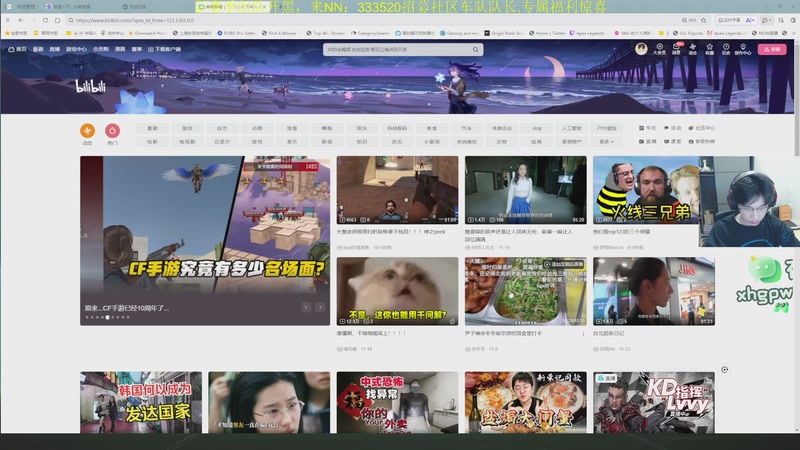Image resolution: width=800 pixels, height=450 pixels.
Task: Click the bilibili logo on banner
Action: pyautogui.click(x=91, y=86)
